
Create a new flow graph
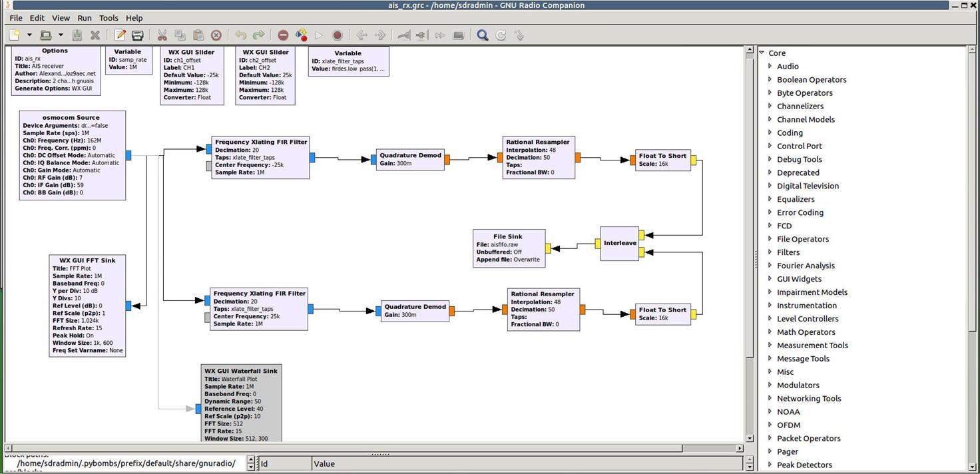click(x=14, y=35)
